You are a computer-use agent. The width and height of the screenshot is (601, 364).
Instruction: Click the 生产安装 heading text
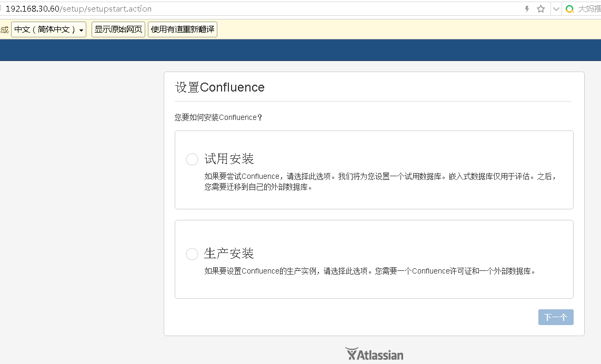click(229, 253)
